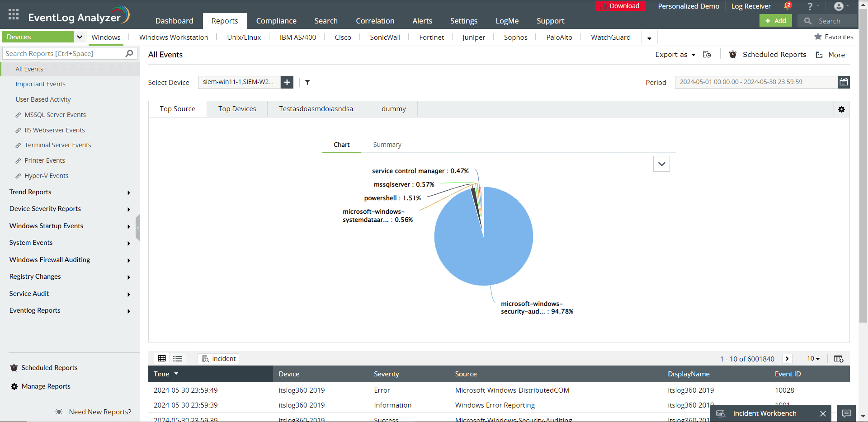This screenshot has height=422, width=868.
Task: Click the search magnifier in report search
Action: (129, 53)
